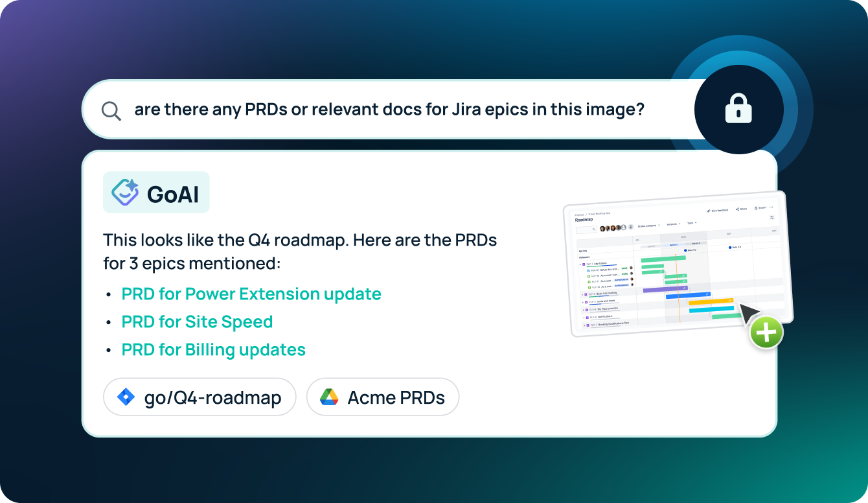The height and width of the screenshot is (503, 868).
Task: Click the view settings icon in roadmap thumbnail
Action: pyautogui.click(x=772, y=218)
